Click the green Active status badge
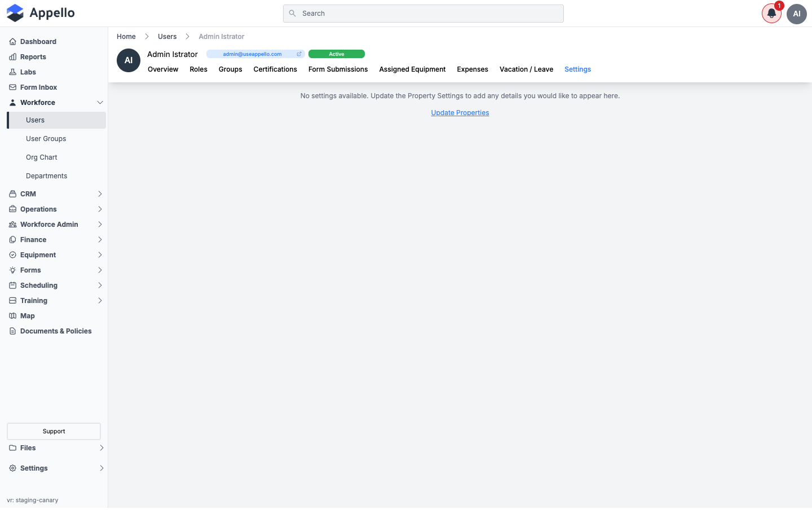 point(337,54)
